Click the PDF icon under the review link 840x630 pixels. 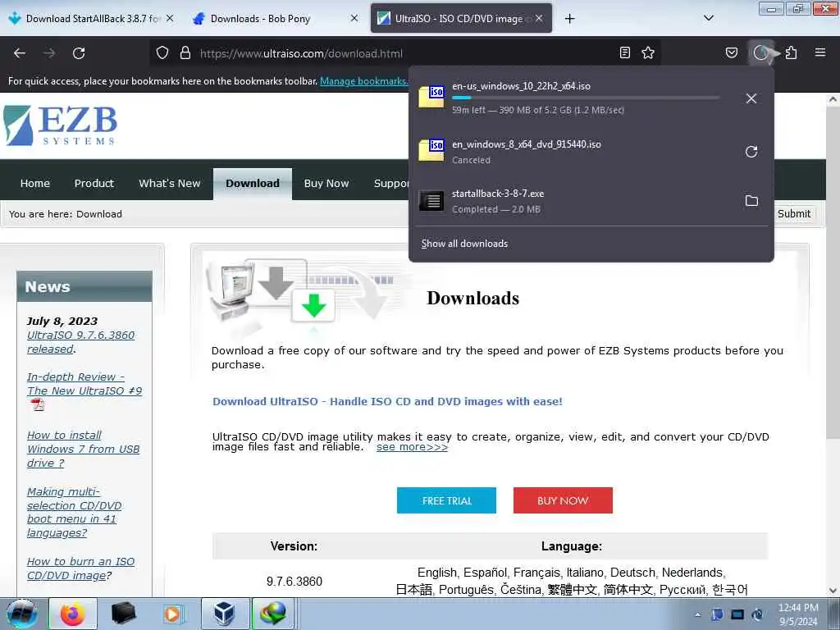(38, 405)
